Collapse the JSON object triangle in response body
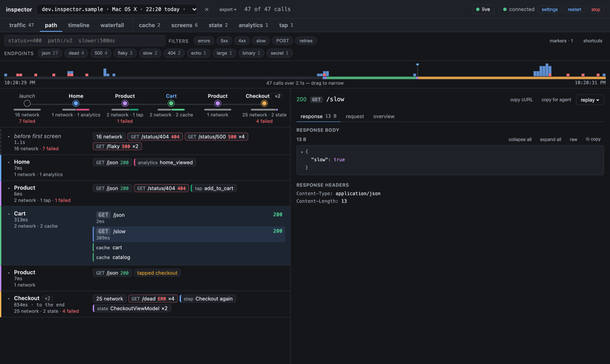610x364 pixels. tap(302, 152)
